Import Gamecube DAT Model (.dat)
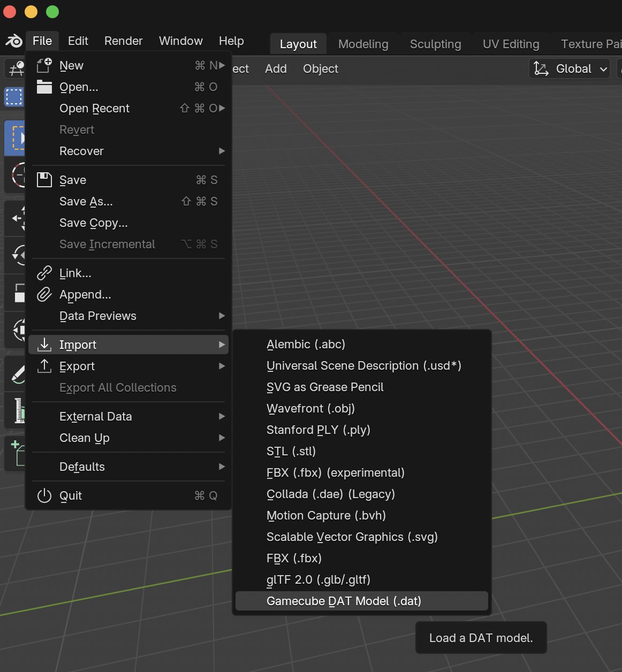The height and width of the screenshot is (672, 622). click(x=362, y=601)
